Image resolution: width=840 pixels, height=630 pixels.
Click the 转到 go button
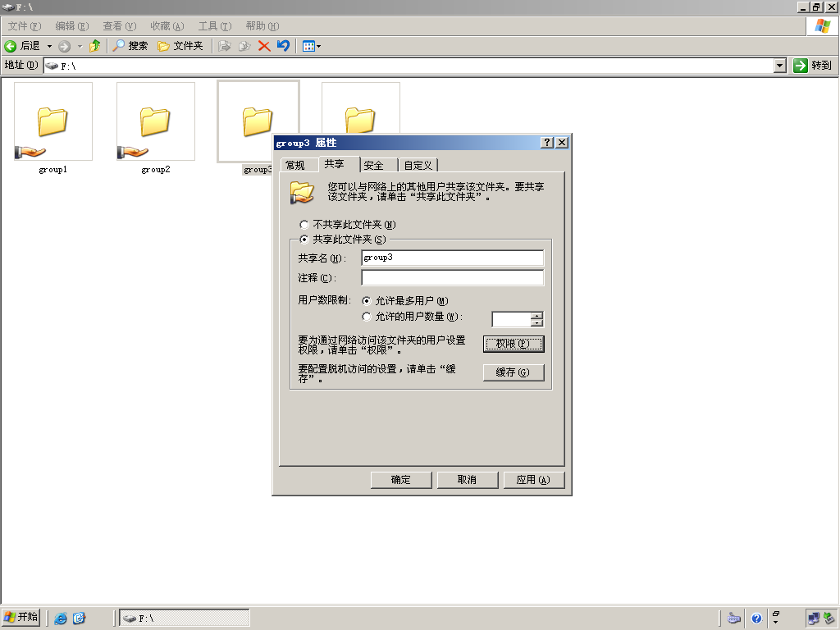(813, 66)
